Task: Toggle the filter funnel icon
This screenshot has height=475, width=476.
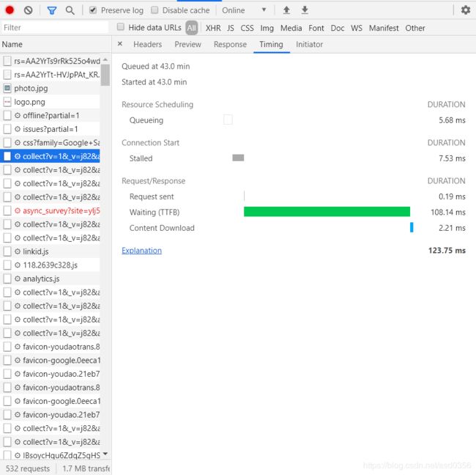Action: click(x=52, y=11)
